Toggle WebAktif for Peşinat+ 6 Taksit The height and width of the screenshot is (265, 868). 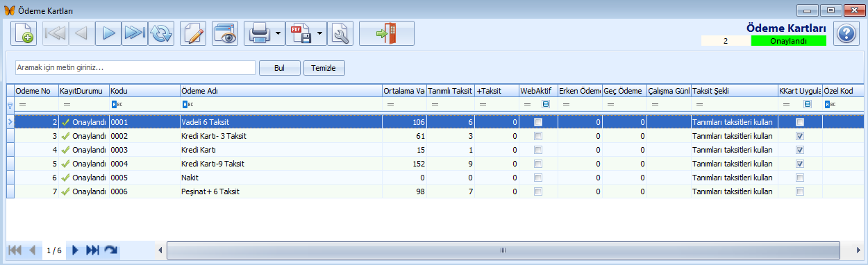[x=538, y=191]
